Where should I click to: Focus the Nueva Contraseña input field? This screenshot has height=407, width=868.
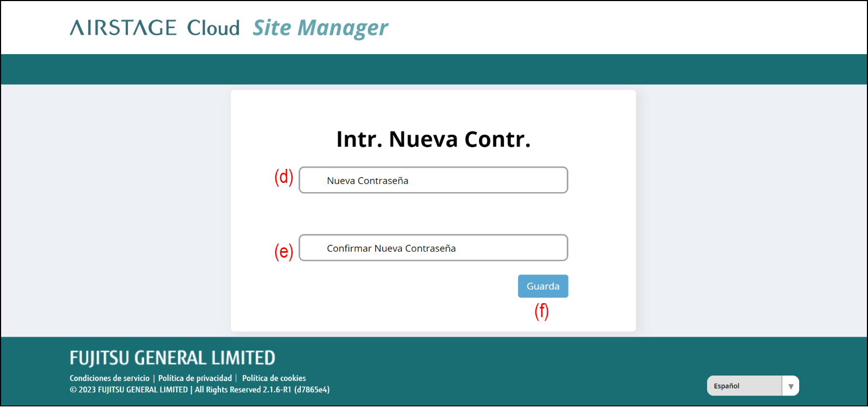coord(433,180)
